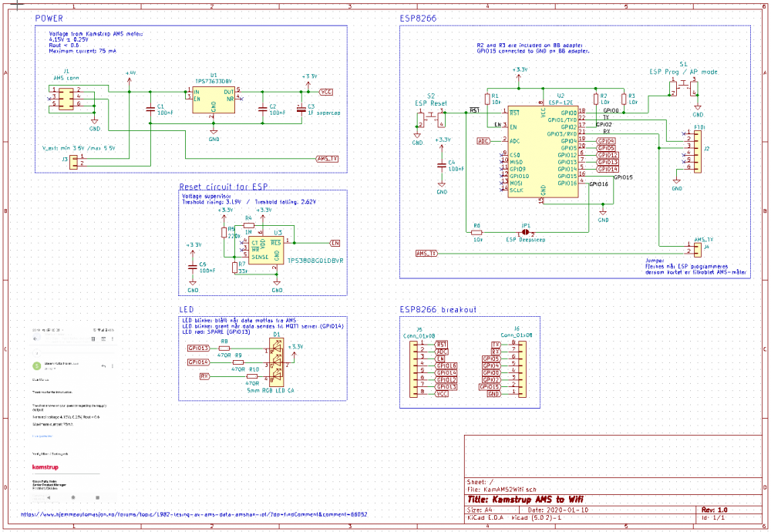Click the J5 Conn_01x08 breakout connector
Viewport: 771px width, 532px height.
[x=422, y=369]
